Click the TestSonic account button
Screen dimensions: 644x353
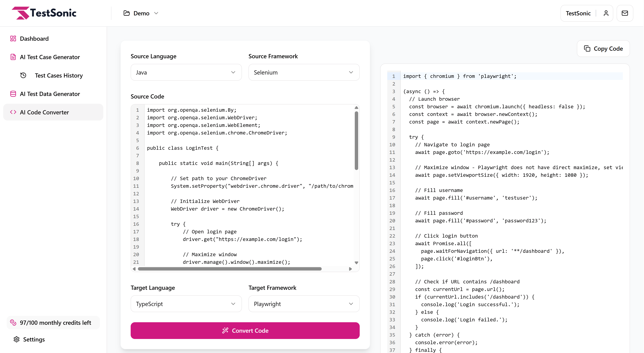tap(578, 13)
